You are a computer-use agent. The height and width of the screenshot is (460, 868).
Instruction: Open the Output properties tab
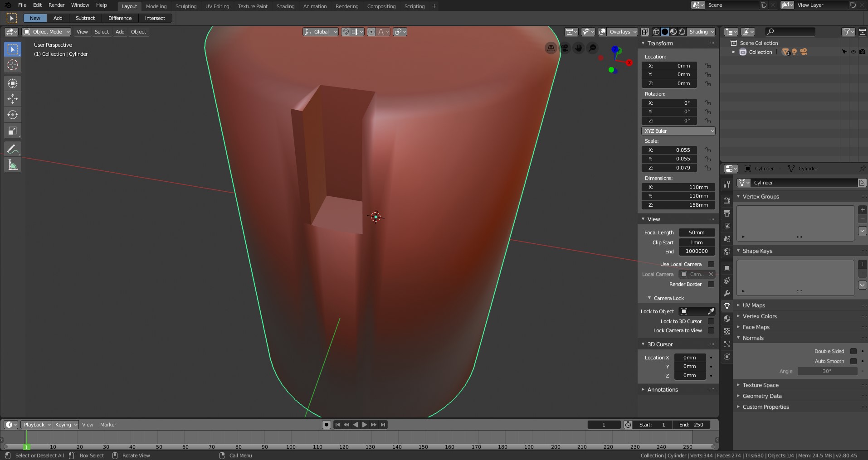pos(727,213)
